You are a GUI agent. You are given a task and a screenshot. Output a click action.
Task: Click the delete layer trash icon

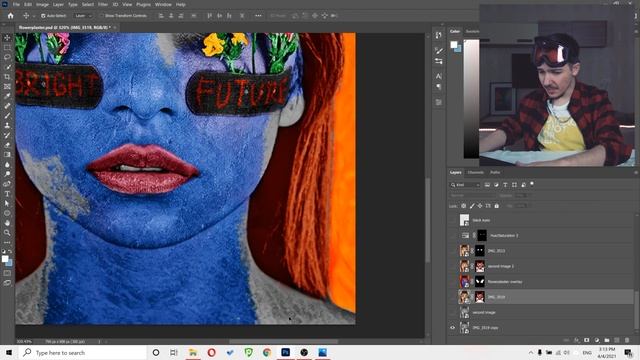[x=627, y=340]
